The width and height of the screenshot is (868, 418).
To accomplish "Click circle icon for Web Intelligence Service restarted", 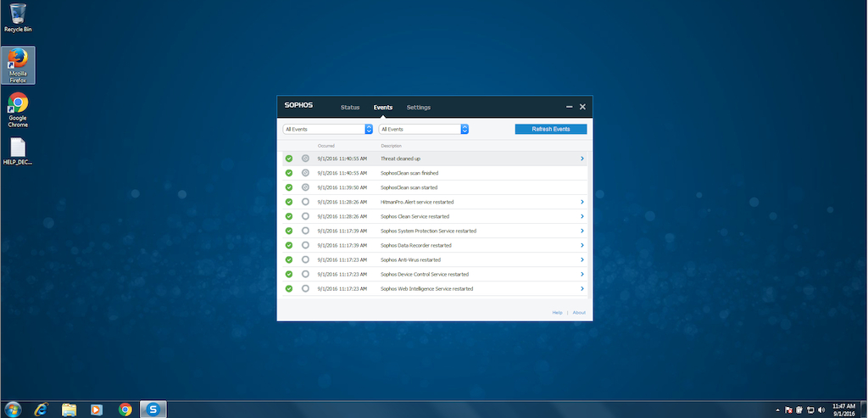I will pos(305,288).
